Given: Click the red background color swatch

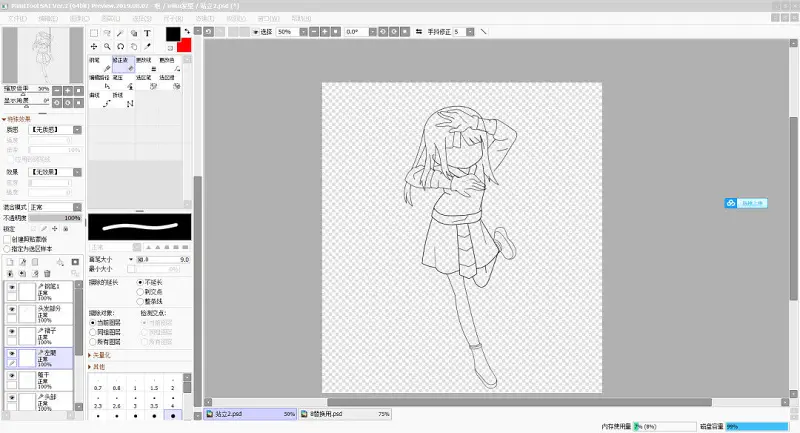Looking at the screenshot, I should coord(184,44).
